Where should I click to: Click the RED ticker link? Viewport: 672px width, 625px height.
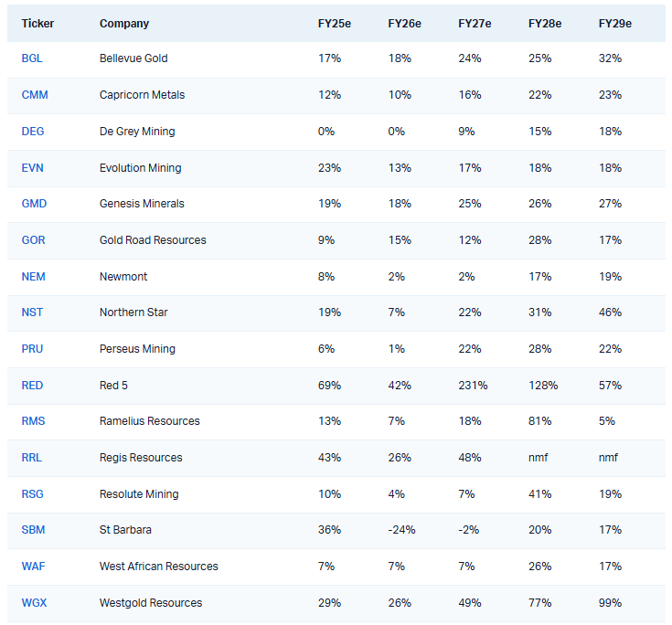click(x=32, y=386)
